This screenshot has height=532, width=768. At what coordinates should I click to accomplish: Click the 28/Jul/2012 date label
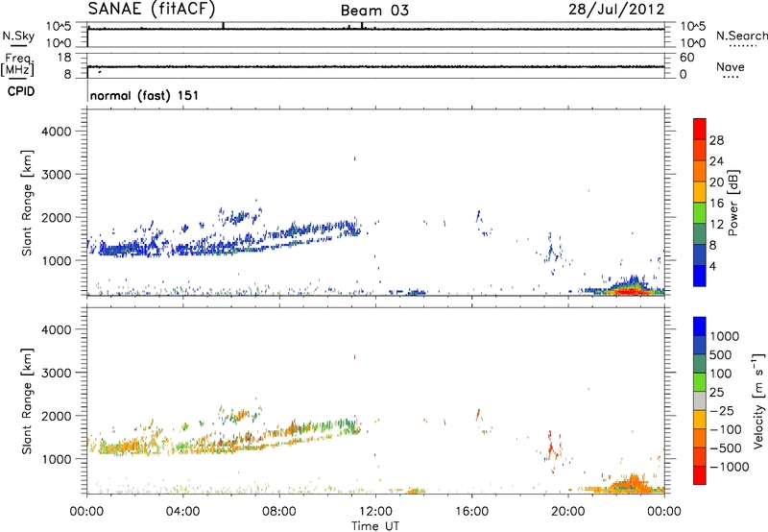coord(616,10)
